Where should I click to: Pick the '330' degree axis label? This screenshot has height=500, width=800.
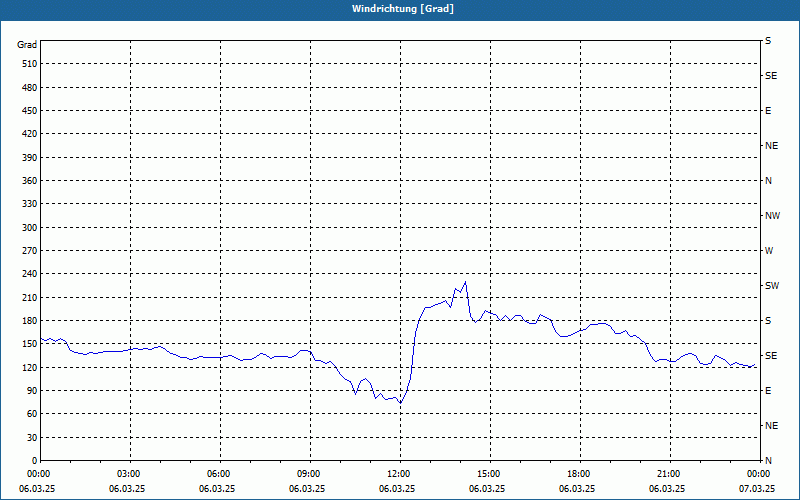point(30,204)
